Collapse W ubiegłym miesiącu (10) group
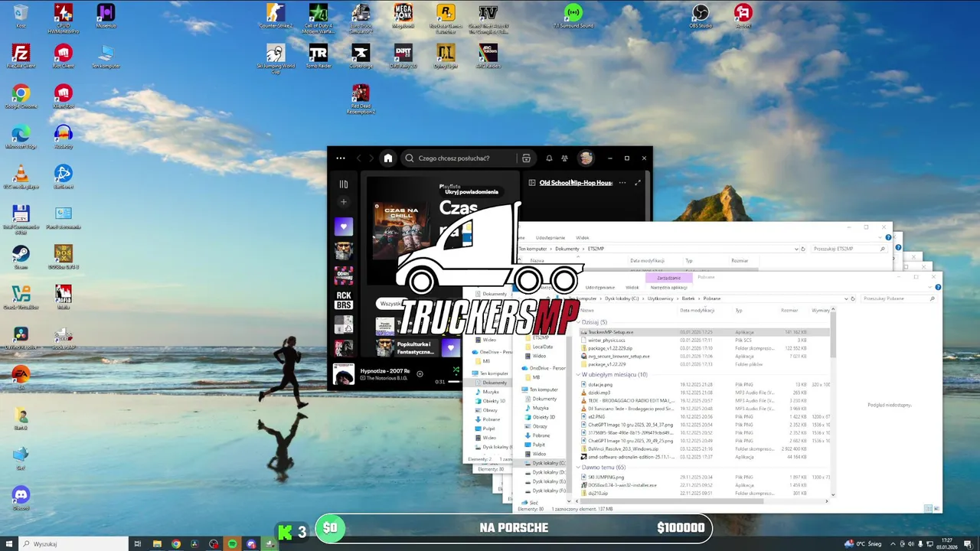The width and height of the screenshot is (980, 551). pyautogui.click(x=579, y=375)
